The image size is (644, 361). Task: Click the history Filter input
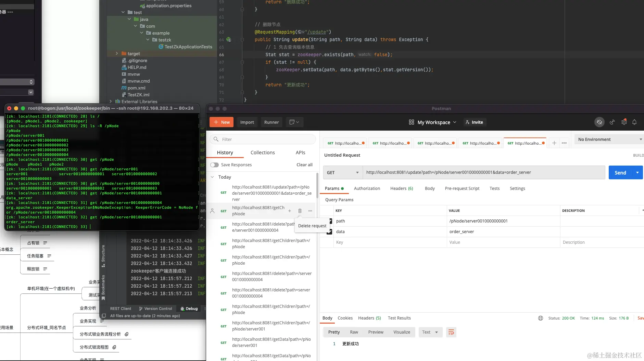point(263,139)
